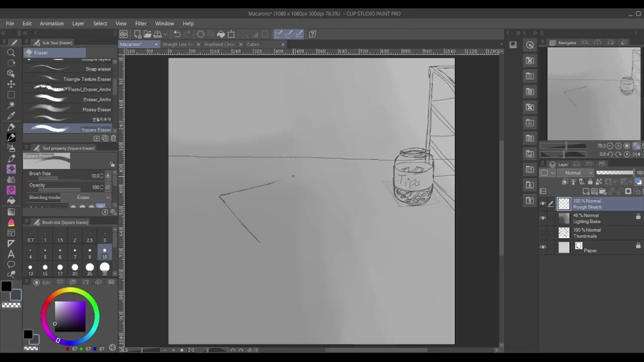Select the Auto select magic wand tool
Image resolution: width=644 pixels, height=362 pixels.
pos(11,105)
